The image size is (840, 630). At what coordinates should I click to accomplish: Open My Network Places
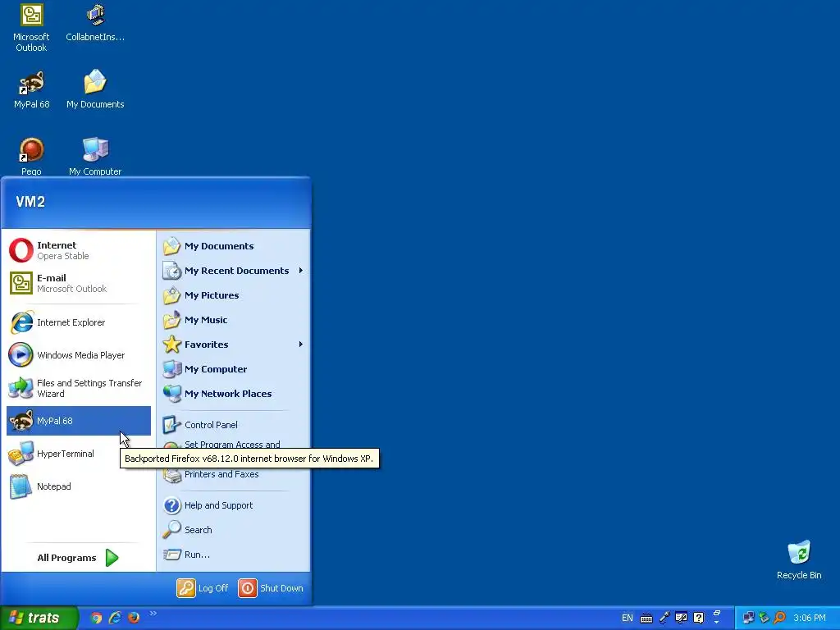(x=233, y=394)
